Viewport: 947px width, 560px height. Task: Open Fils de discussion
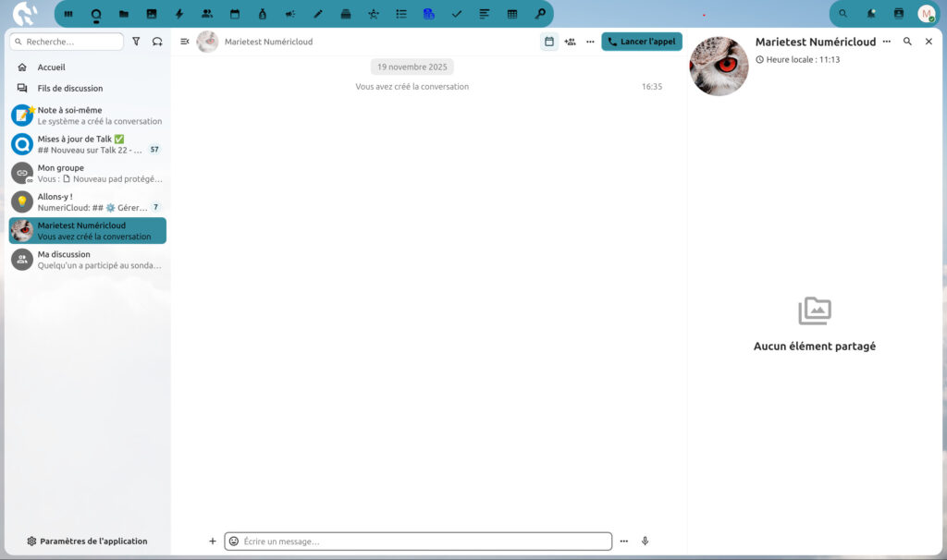[x=88, y=88]
